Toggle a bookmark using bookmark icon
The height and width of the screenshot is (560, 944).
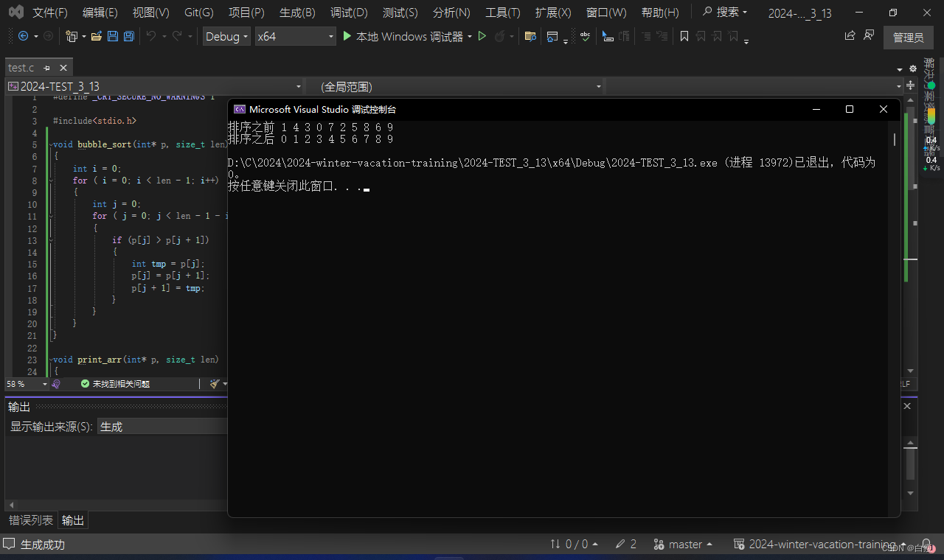[x=684, y=36]
